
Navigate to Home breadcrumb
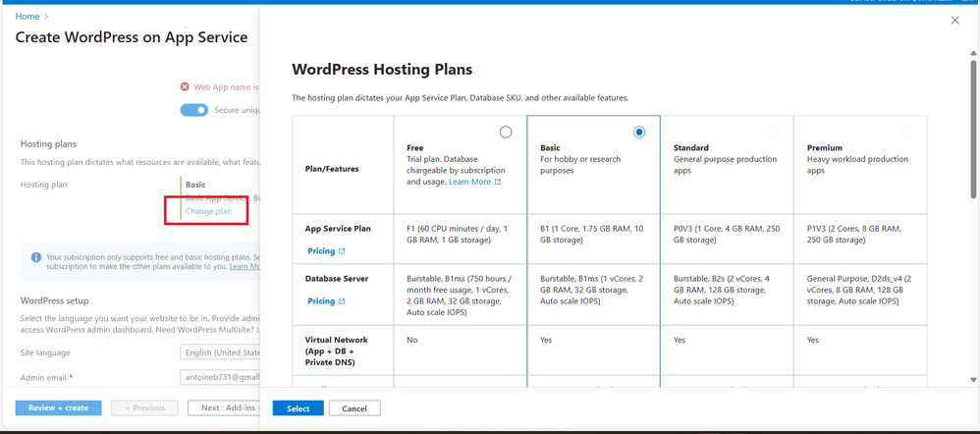[x=27, y=17]
